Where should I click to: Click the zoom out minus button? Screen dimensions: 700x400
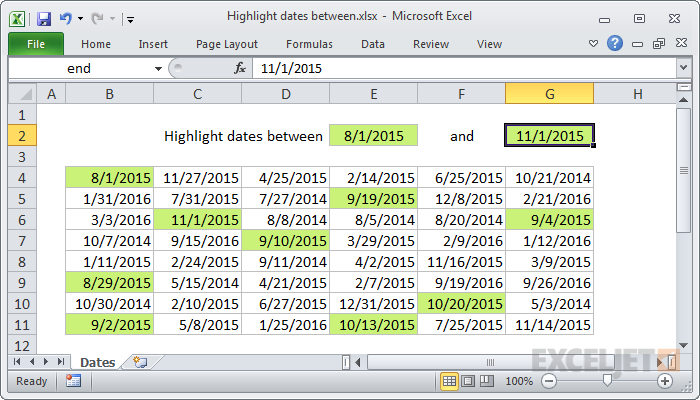click(549, 381)
